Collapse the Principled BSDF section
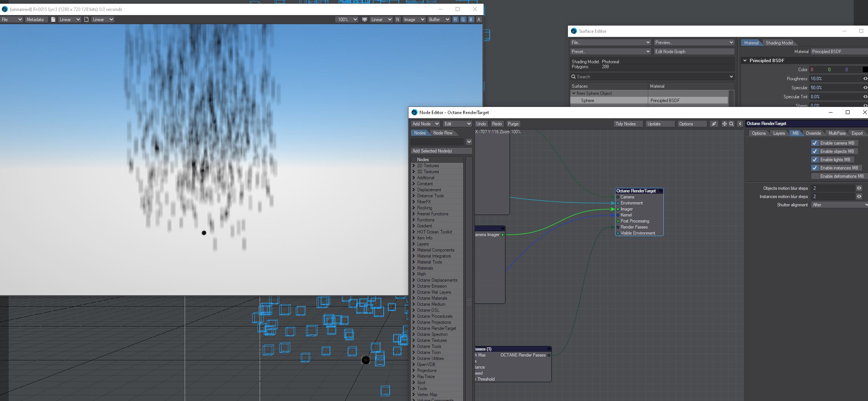The image size is (868, 401). 745,61
